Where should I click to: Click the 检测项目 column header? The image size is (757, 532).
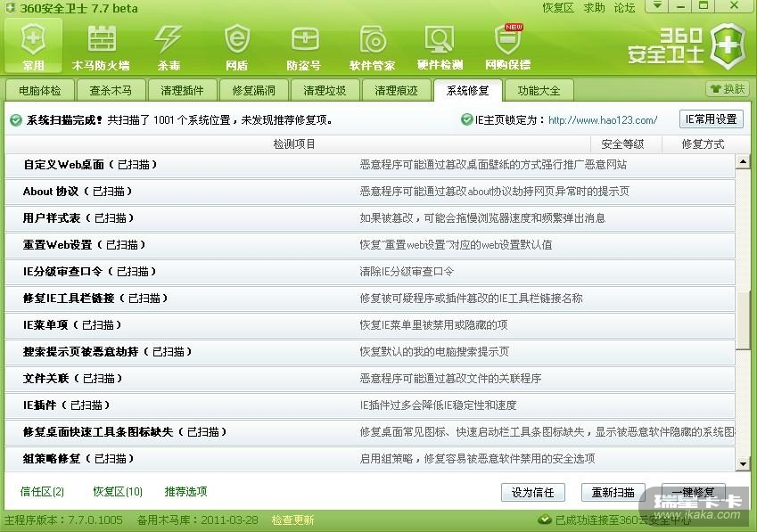294,144
